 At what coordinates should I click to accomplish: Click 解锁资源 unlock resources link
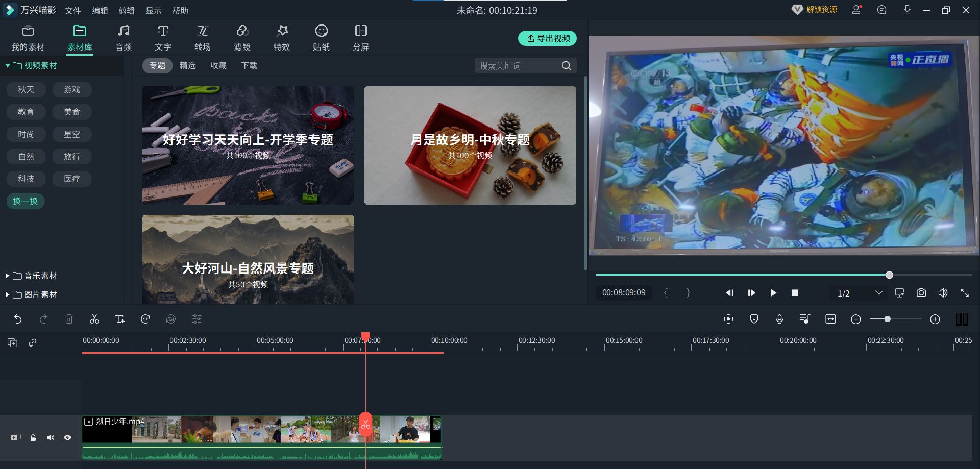point(815,10)
